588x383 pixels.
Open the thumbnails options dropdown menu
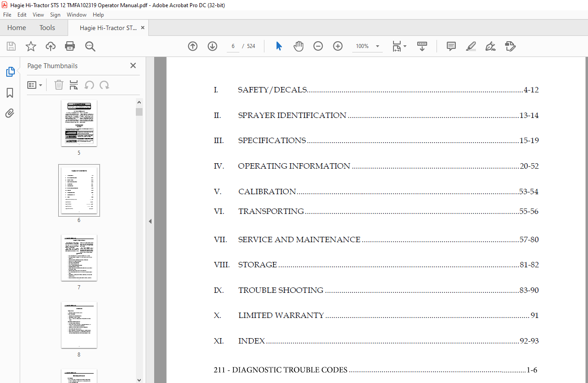tap(35, 85)
